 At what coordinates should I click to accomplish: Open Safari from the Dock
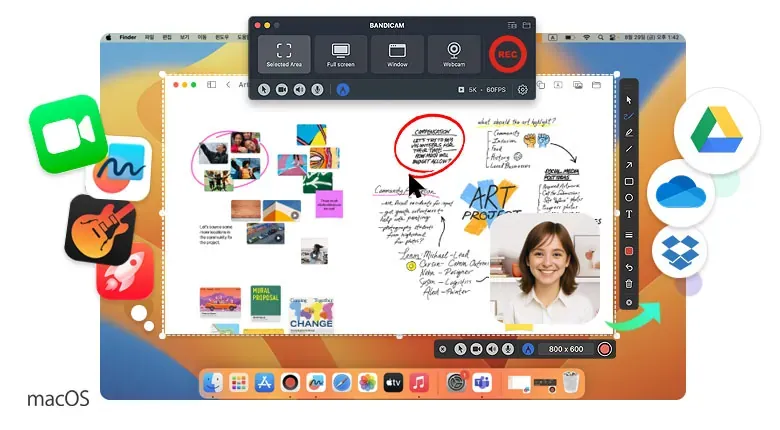(x=342, y=383)
